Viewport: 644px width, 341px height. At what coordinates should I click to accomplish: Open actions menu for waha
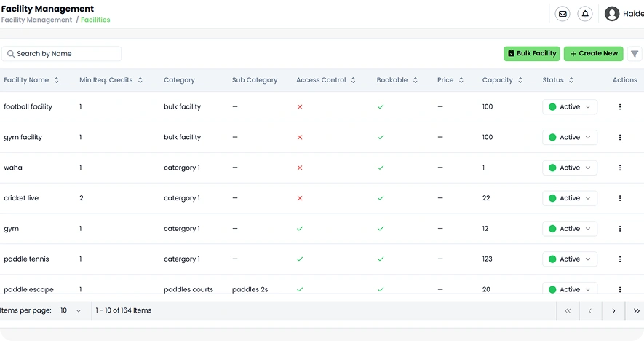(620, 168)
